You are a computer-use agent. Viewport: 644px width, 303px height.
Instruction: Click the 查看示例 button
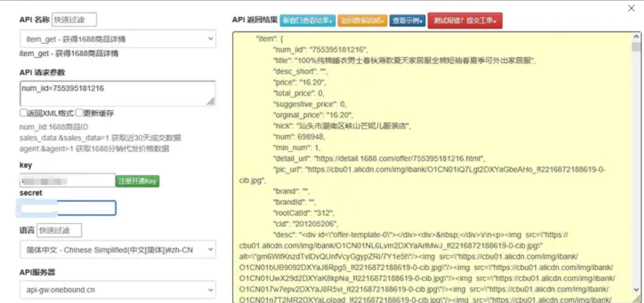pyautogui.click(x=407, y=20)
